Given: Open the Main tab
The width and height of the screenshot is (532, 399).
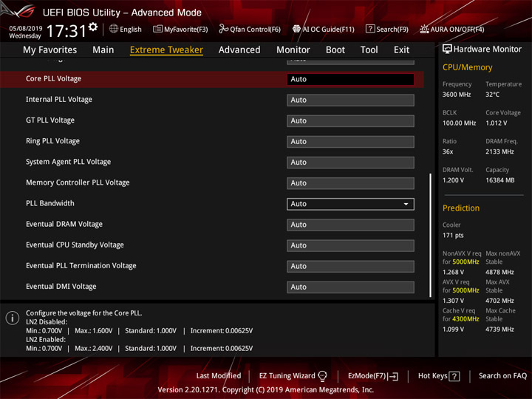Looking at the screenshot, I should [x=103, y=50].
